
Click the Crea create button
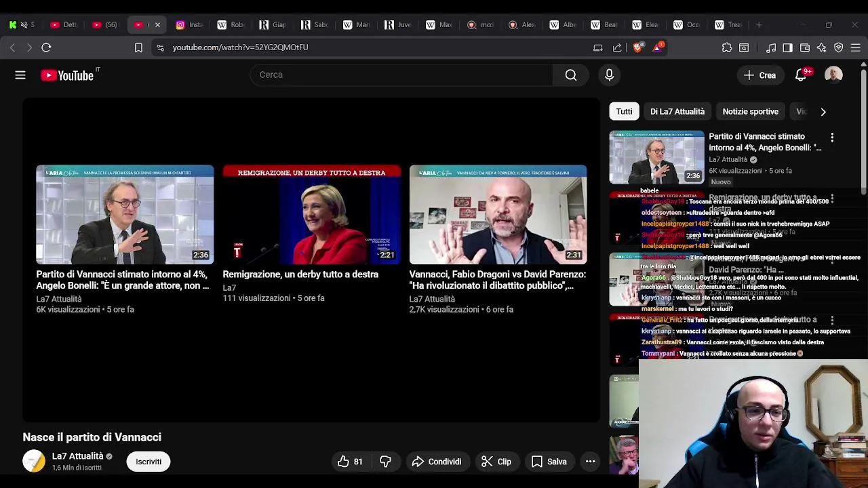(759, 75)
